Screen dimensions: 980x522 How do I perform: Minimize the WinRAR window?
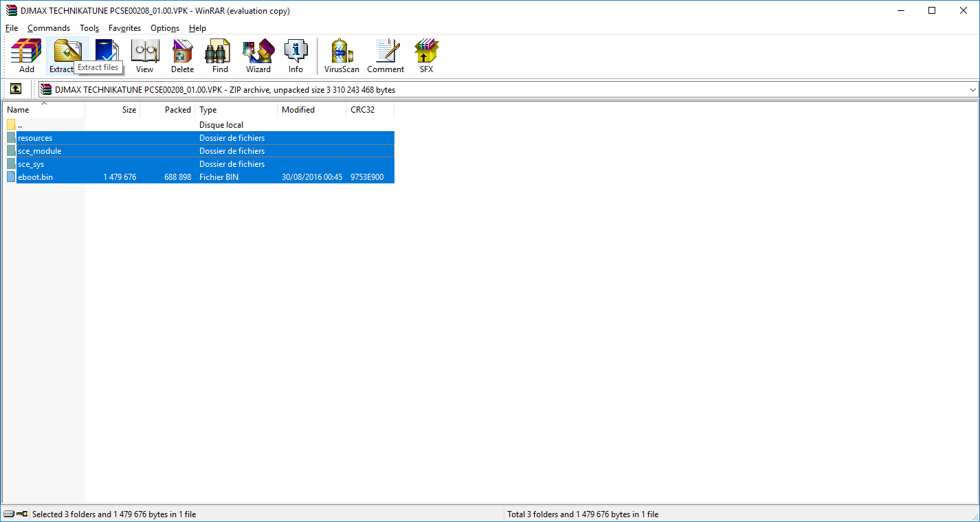tap(900, 10)
